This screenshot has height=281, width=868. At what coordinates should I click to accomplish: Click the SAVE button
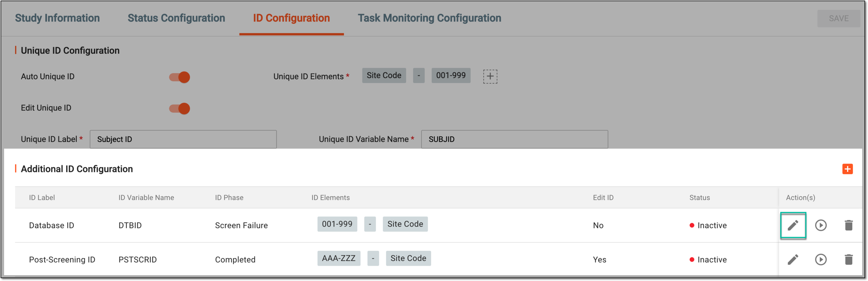pos(838,18)
